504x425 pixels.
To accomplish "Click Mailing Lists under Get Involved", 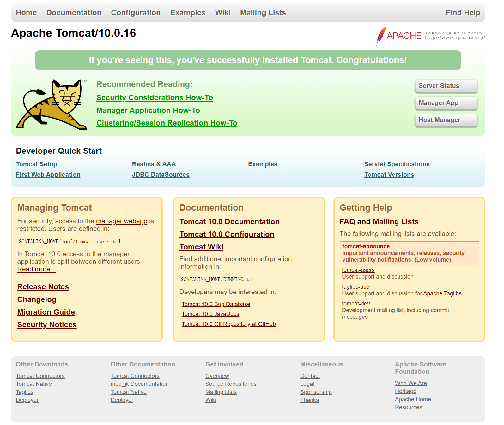I will click(x=221, y=392).
